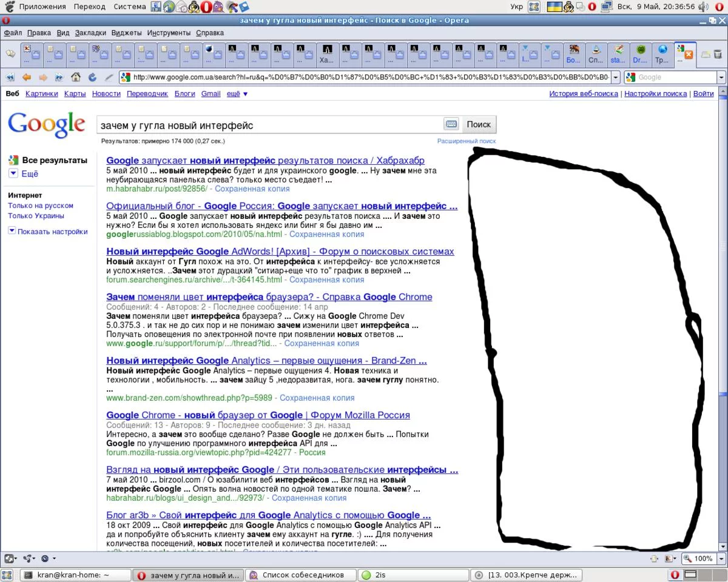
Task: Open the Виджеты menu
Action: pos(127,33)
